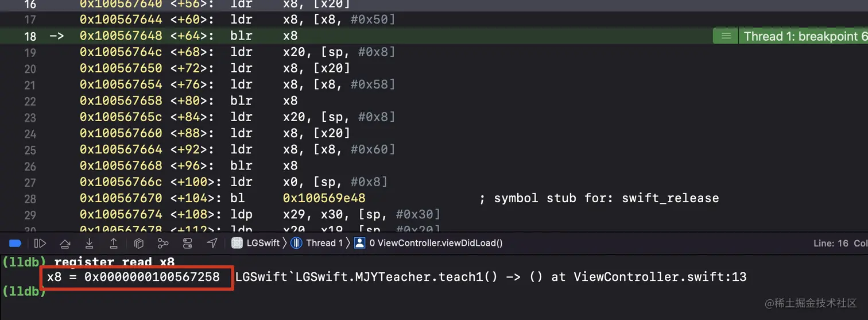Click the swift_release address 0x100569e48
The width and height of the screenshot is (868, 320).
click(x=324, y=198)
